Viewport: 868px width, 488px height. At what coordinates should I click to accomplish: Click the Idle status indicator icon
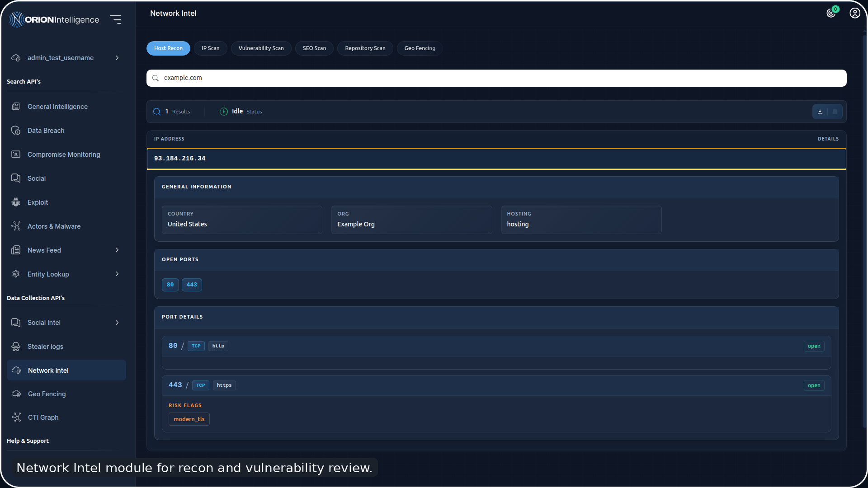coord(224,112)
